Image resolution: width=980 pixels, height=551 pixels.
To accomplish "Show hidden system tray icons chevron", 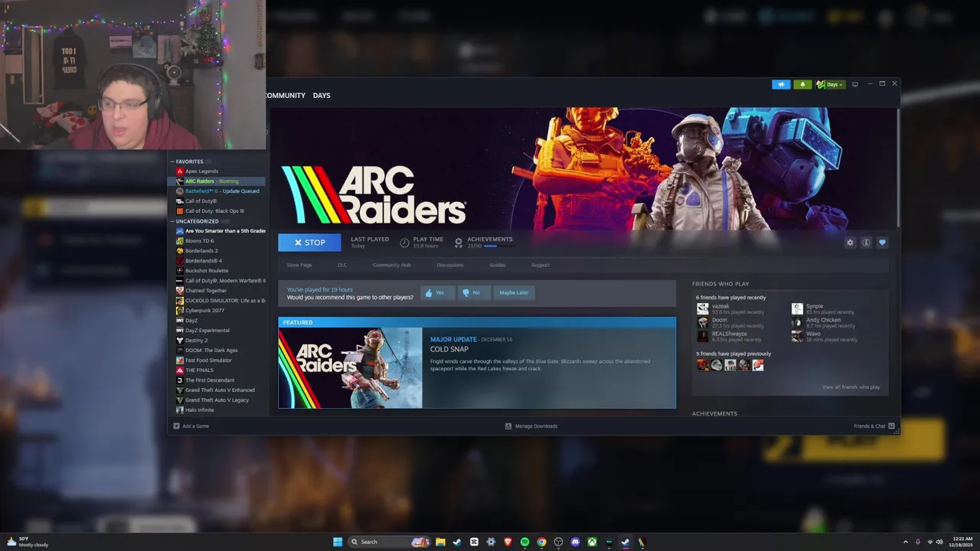I will [906, 542].
